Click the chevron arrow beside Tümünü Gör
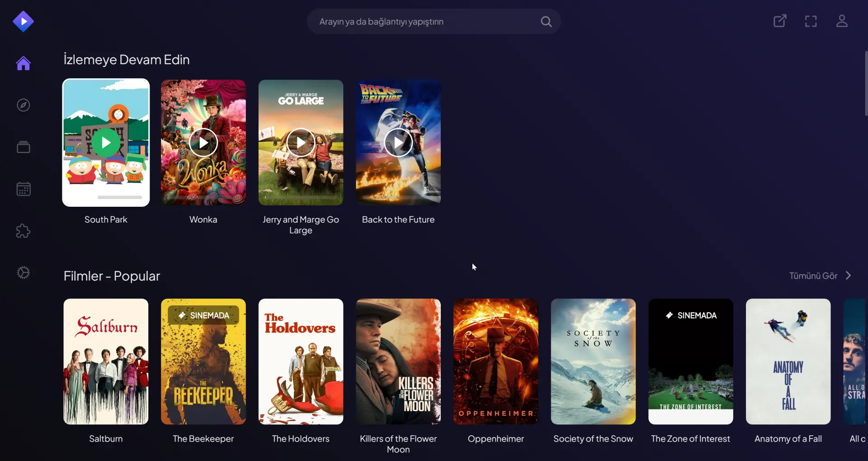The height and width of the screenshot is (461, 868). 849,276
